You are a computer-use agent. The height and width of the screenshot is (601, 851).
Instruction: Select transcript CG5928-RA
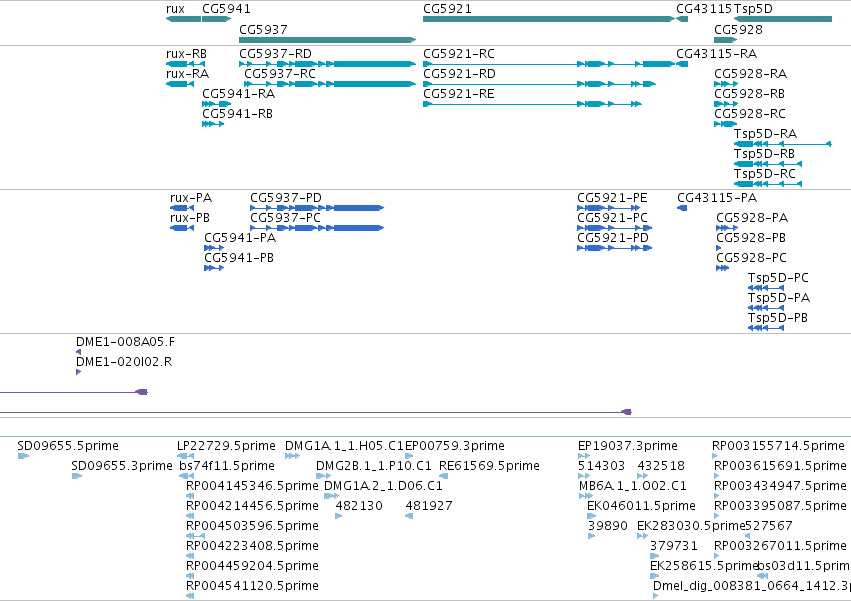click(726, 84)
